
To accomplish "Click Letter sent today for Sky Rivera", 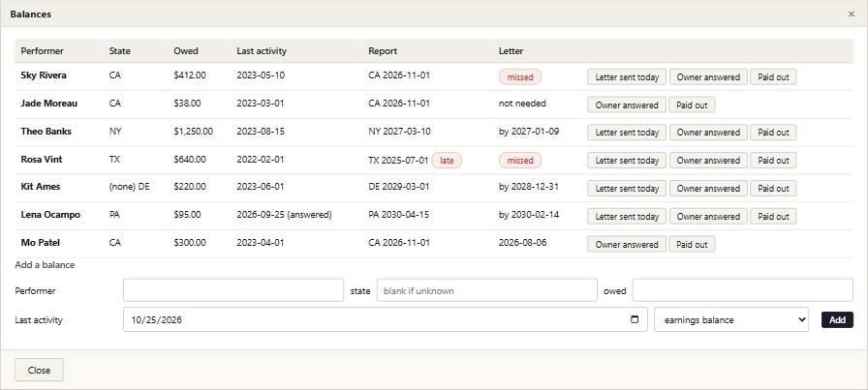I will 627,77.
